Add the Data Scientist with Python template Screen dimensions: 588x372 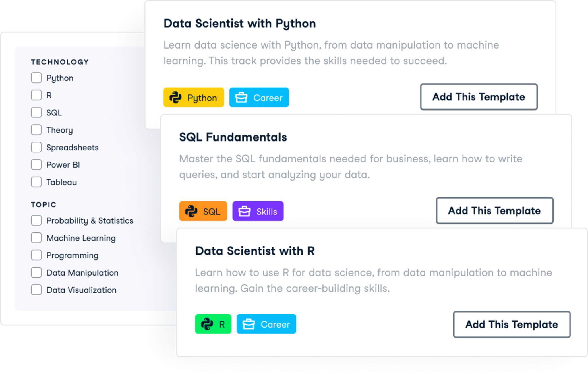[x=479, y=97]
